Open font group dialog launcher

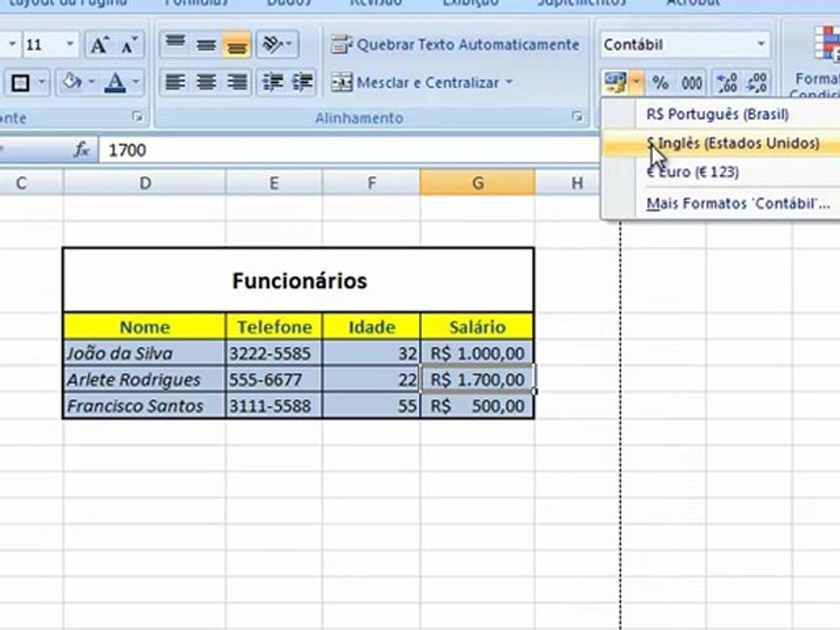click(x=137, y=116)
